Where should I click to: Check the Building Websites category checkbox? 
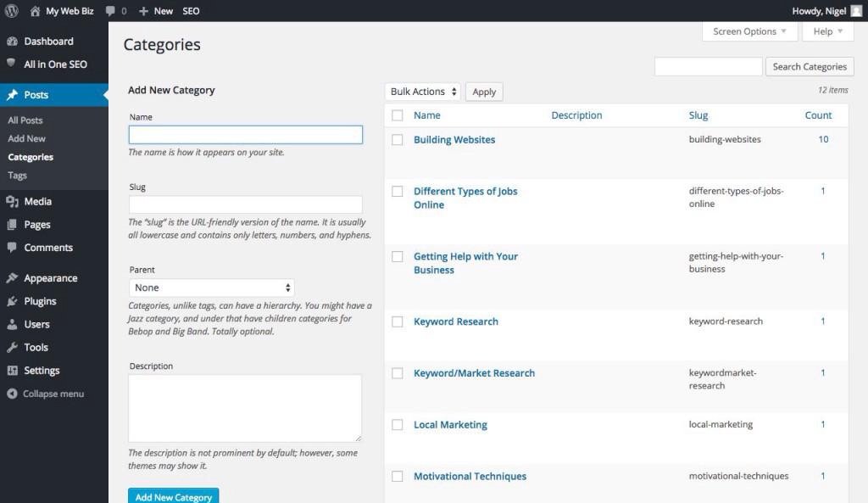pyautogui.click(x=397, y=140)
